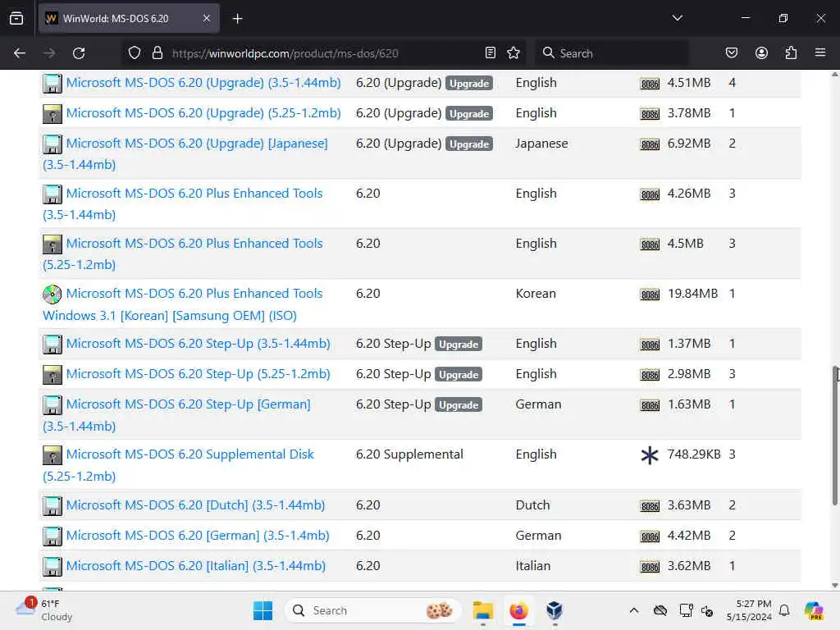Click the CD icon for Korean Samsung OEM ISO

pos(52,294)
